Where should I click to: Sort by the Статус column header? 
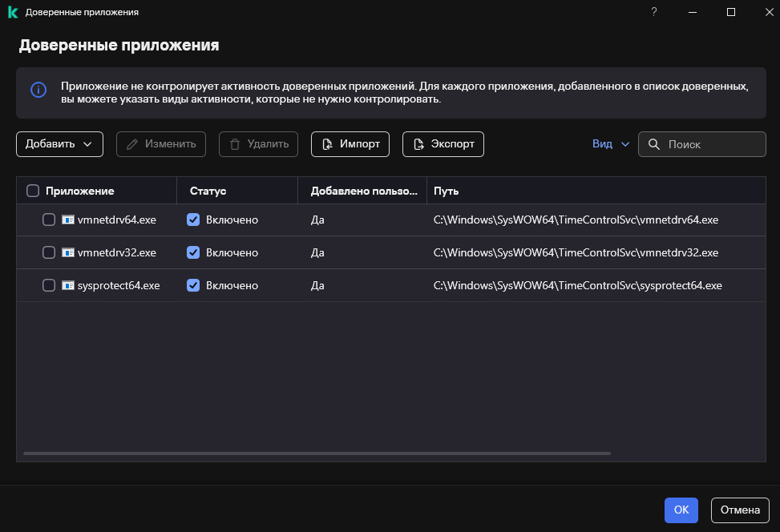click(x=208, y=191)
